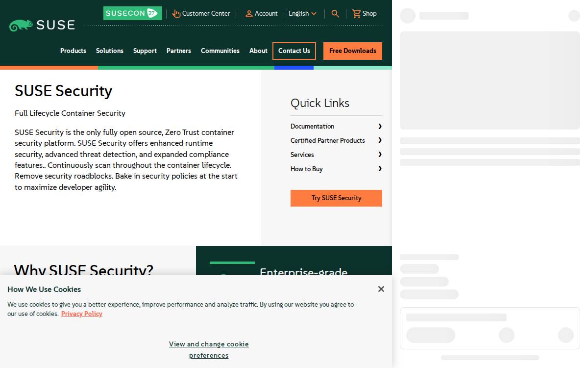Open the Solutions menu

pyautogui.click(x=110, y=51)
